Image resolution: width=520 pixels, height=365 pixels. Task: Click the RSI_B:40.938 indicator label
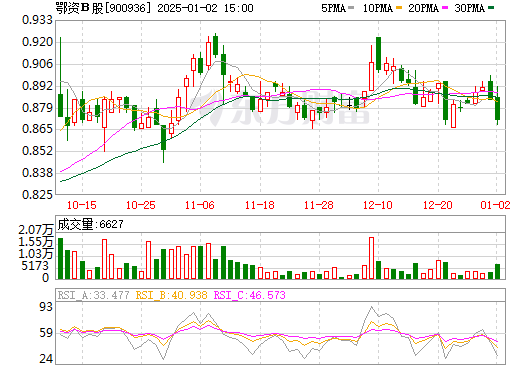tap(172, 295)
